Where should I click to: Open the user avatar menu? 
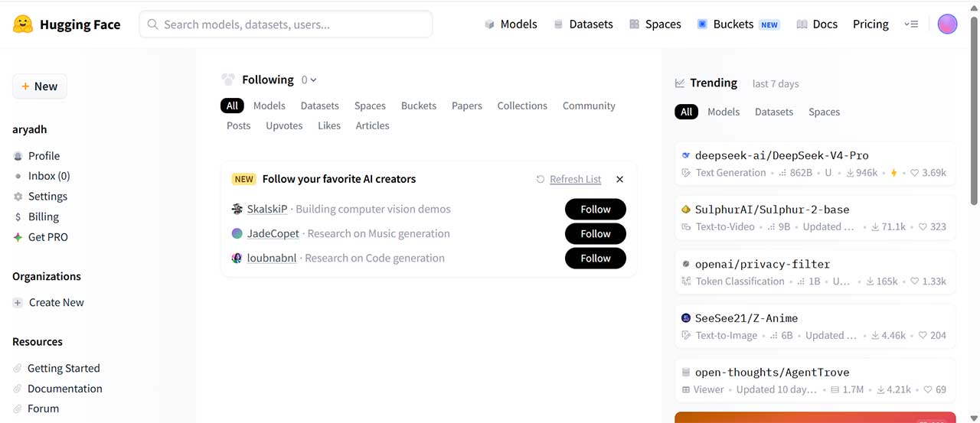click(x=947, y=24)
